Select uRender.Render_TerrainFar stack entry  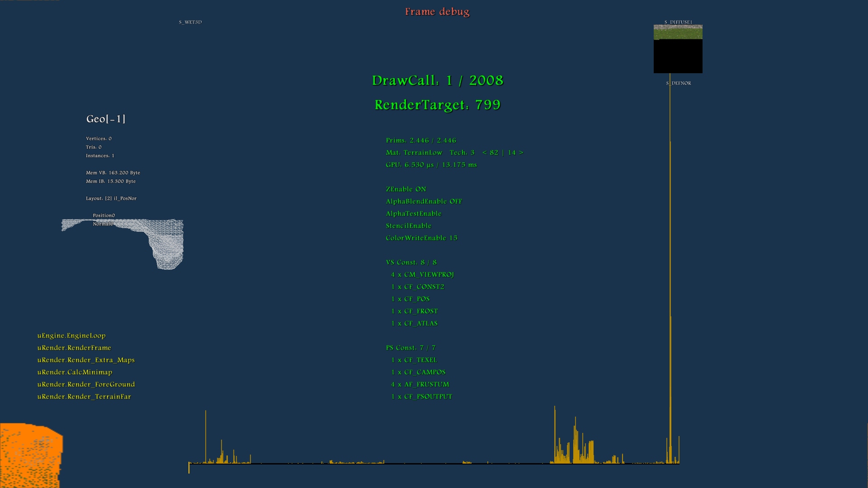[84, 397]
